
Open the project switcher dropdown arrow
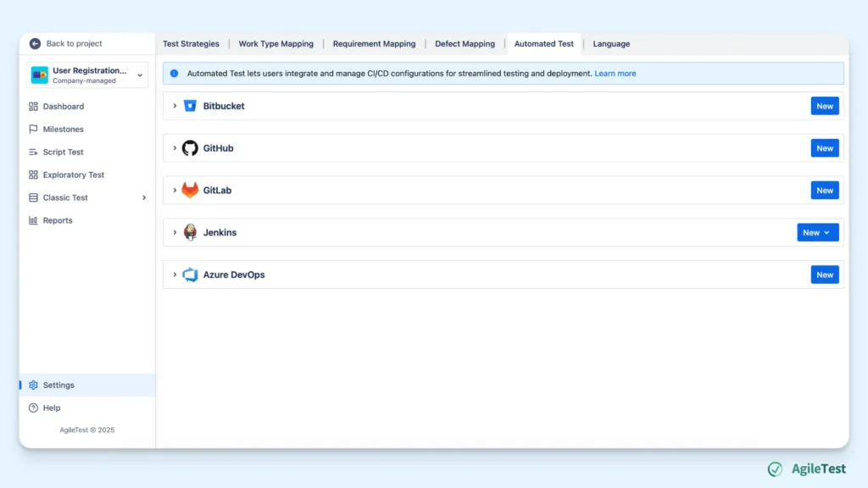click(140, 75)
